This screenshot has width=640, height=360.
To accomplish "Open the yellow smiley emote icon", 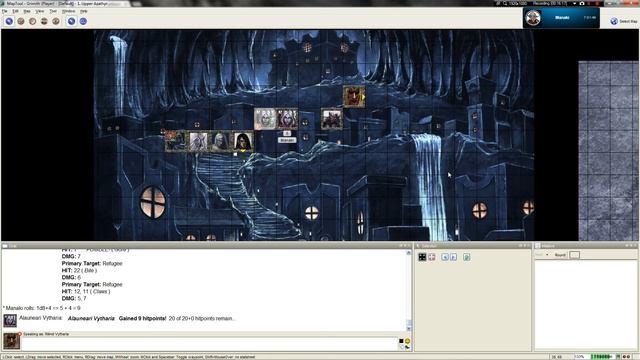I will (407, 341).
